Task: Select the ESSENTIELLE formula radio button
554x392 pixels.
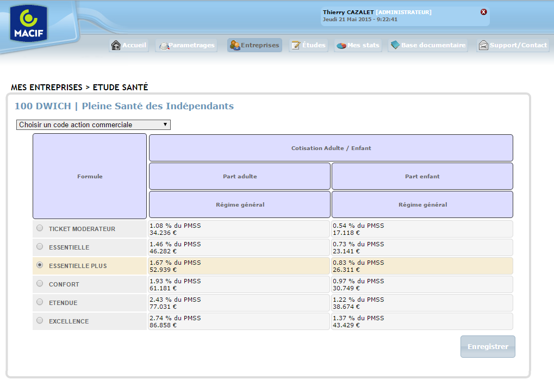Action: coord(40,247)
